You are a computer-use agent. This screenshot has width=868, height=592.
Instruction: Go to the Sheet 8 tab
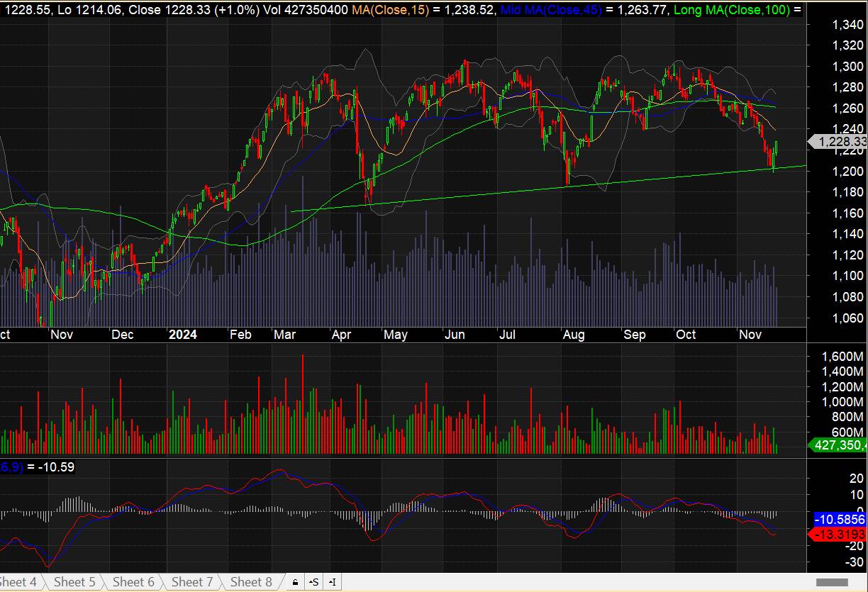pyautogui.click(x=251, y=582)
